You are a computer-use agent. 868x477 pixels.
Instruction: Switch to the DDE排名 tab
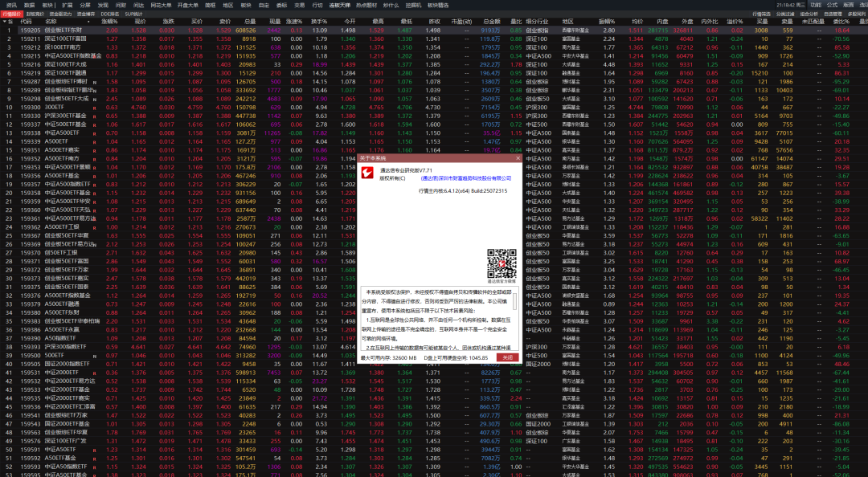tap(110, 14)
